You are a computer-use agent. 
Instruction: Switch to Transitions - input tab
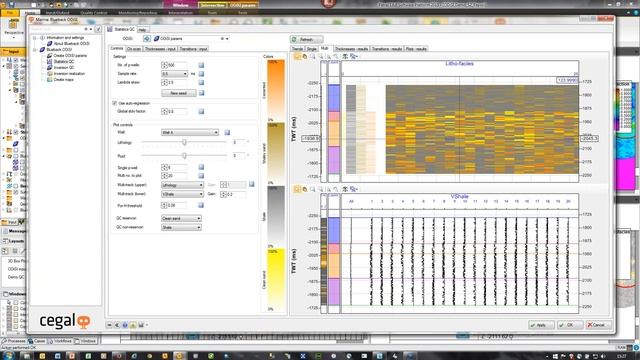click(193, 49)
